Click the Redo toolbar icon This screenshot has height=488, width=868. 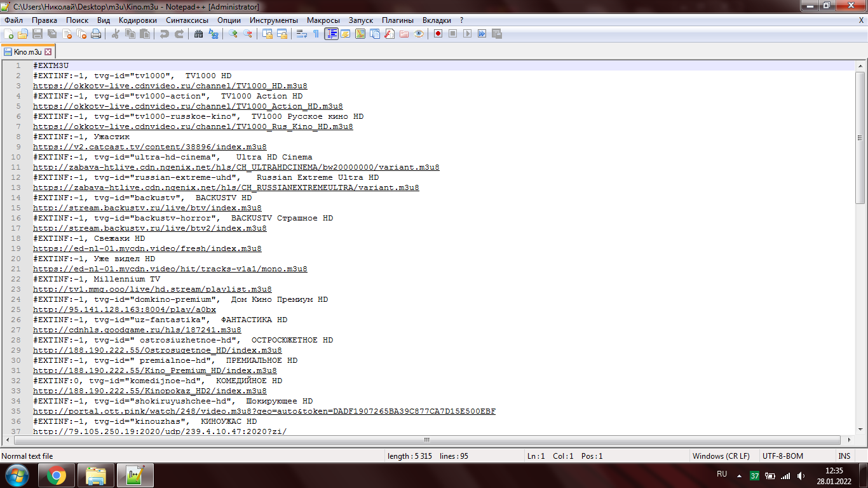click(179, 34)
